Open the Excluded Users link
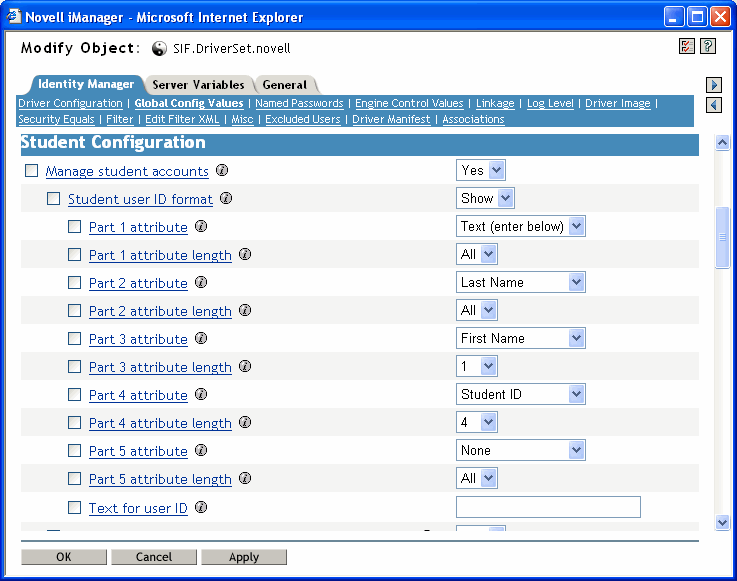 303,119
